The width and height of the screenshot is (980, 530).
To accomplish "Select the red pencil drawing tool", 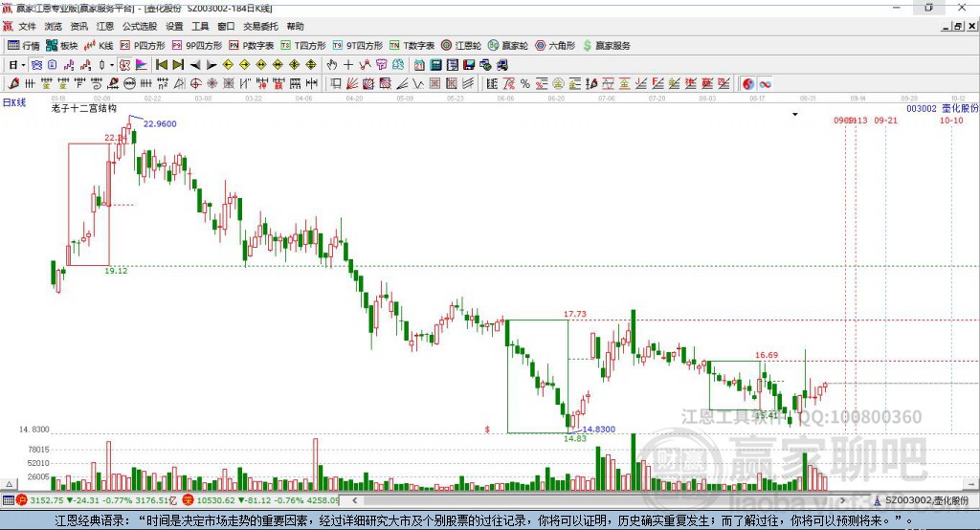I will [x=13, y=84].
